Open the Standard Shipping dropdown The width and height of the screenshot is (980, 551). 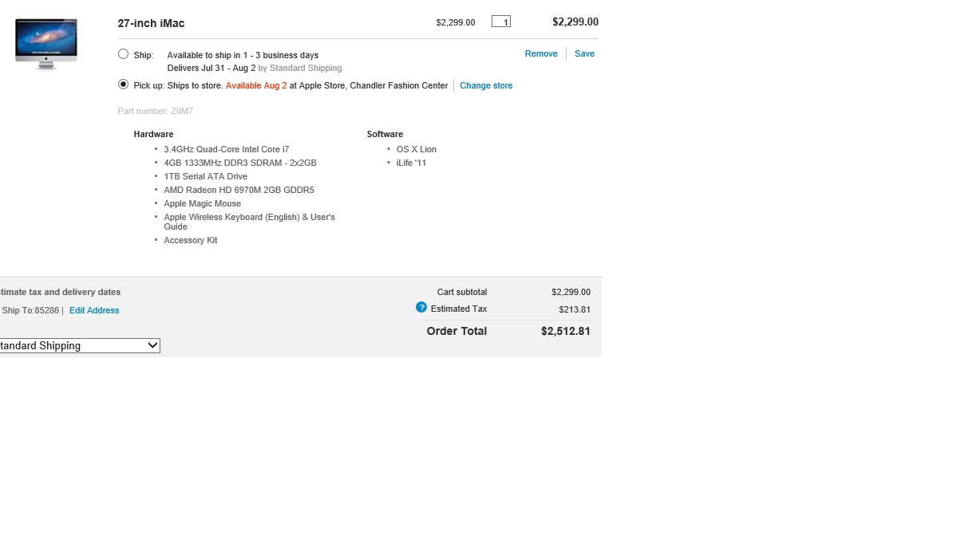click(79, 346)
